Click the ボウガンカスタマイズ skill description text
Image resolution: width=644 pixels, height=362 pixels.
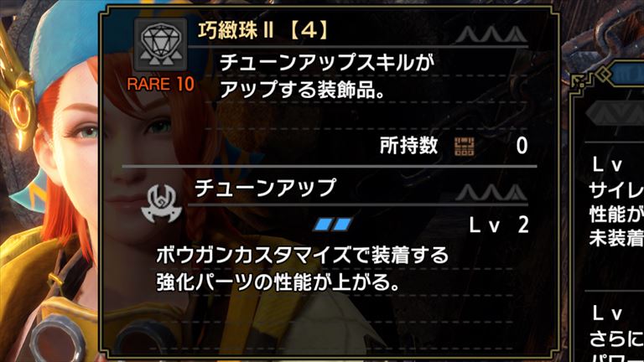point(302,255)
